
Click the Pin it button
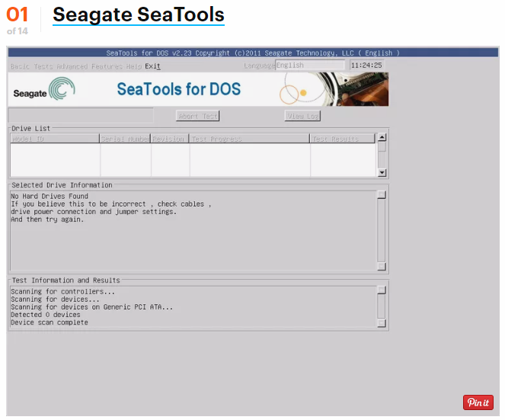click(478, 402)
